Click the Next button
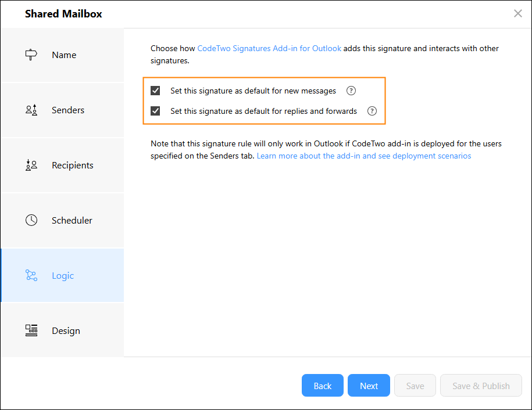Image resolution: width=532 pixels, height=410 pixels. tap(369, 386)
